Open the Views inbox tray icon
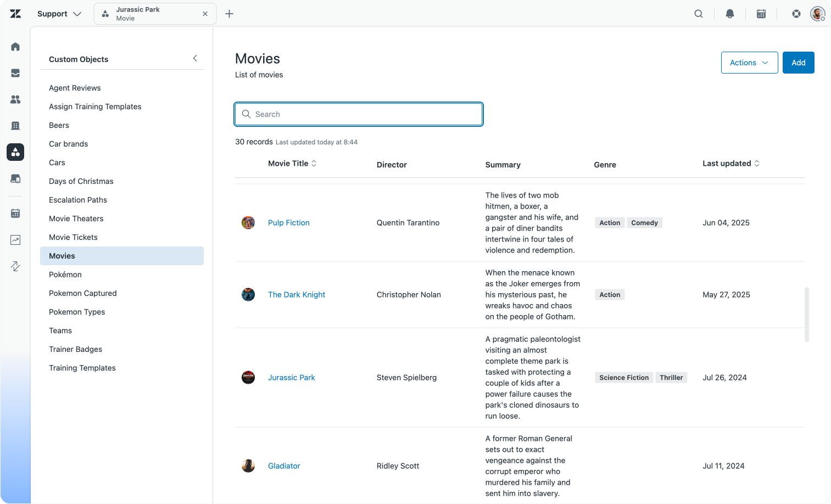 coord(15,73)
